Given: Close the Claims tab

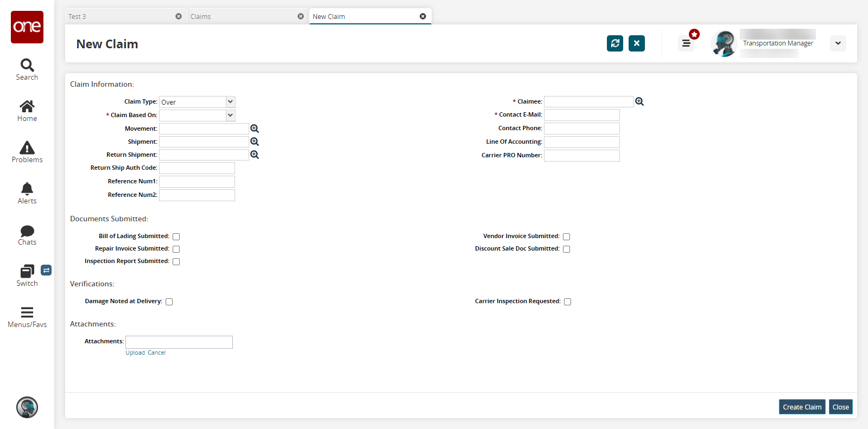Looking at the screenshot, I should [x=301, y=16].
